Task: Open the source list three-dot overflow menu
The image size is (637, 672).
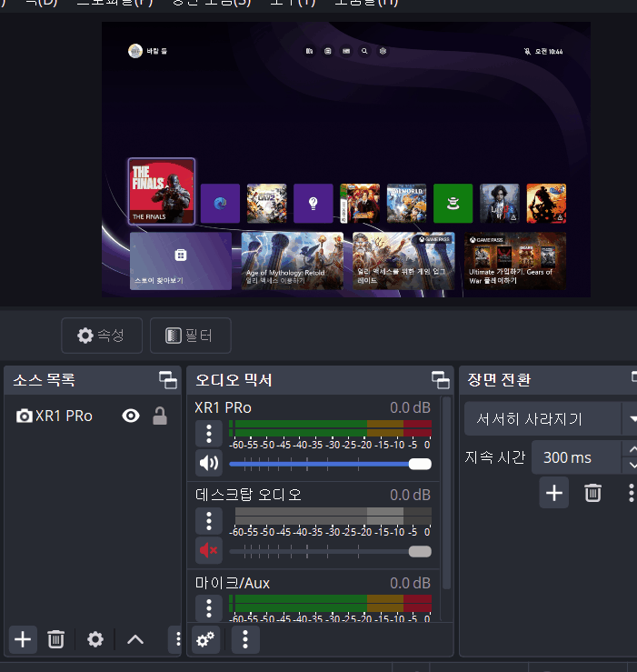Action: 178,639
